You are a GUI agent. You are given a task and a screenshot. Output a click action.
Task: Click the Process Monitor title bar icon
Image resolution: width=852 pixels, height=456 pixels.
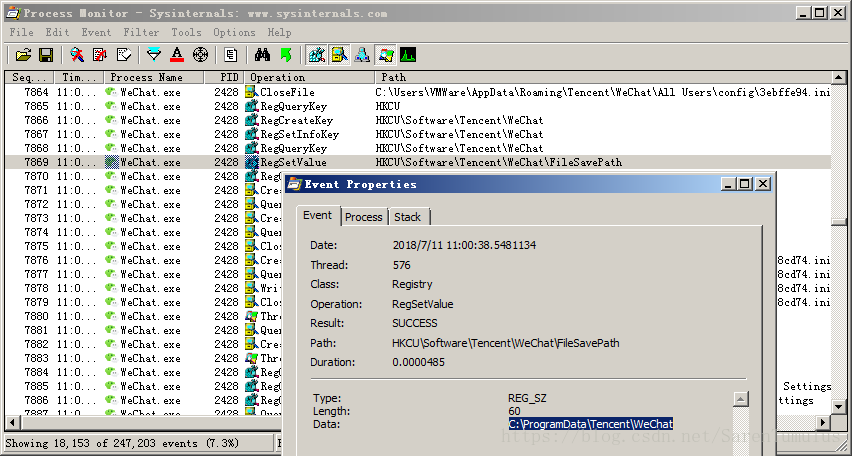coord(13,13)
